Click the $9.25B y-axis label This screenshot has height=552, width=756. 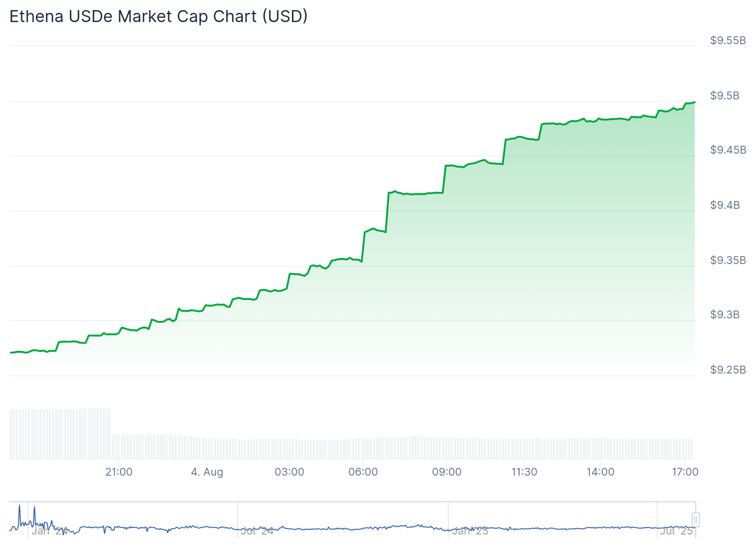(x=728, y=370)
